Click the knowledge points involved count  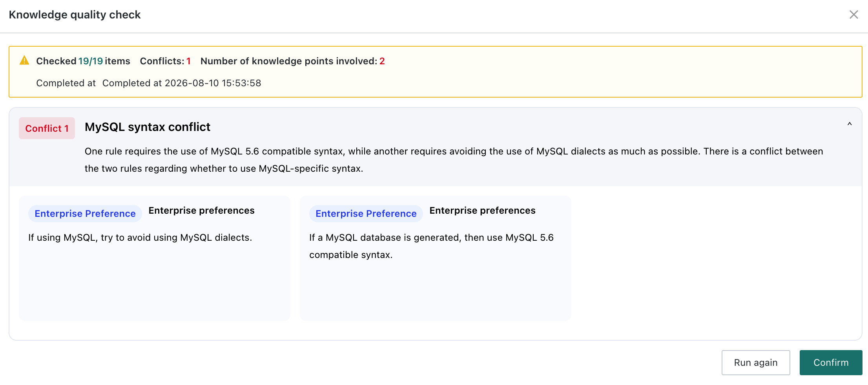pyautogui.click(x=293, y=61)
